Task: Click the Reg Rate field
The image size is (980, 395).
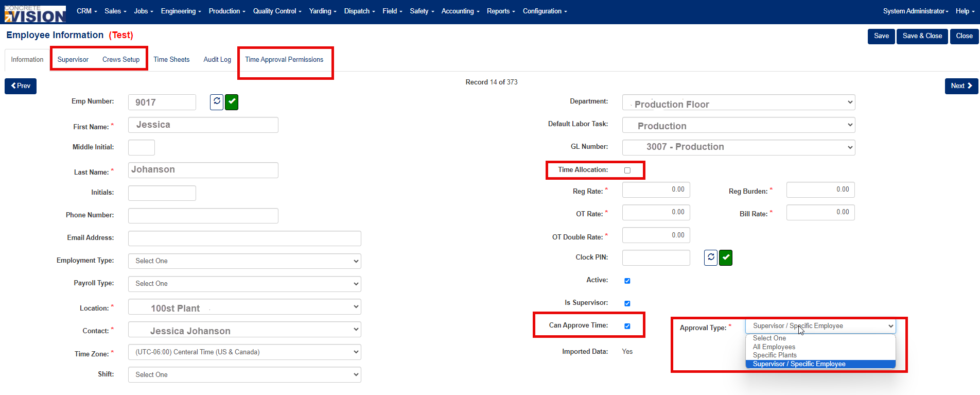Action: click(656, 190)
